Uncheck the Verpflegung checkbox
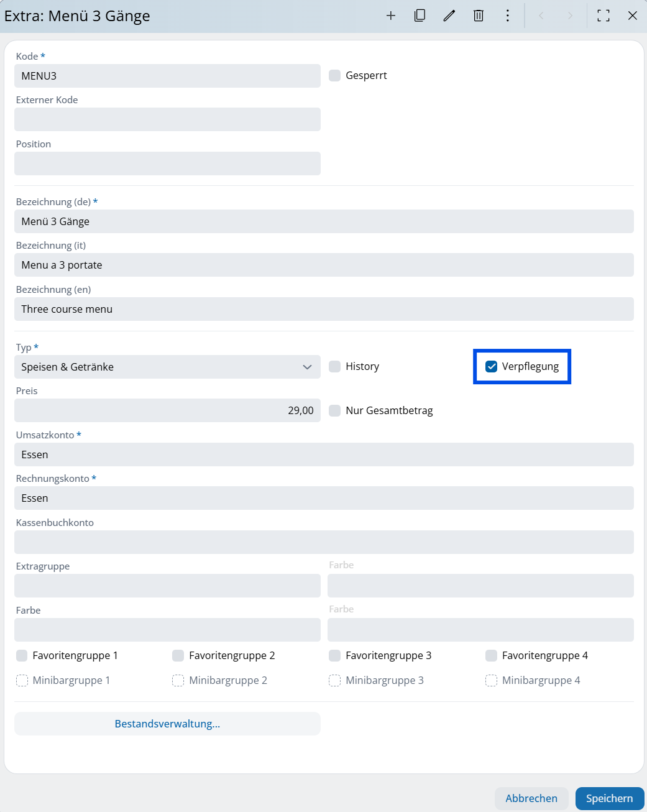The width and height of the screenshot is (647, 812). click(492, 366)
